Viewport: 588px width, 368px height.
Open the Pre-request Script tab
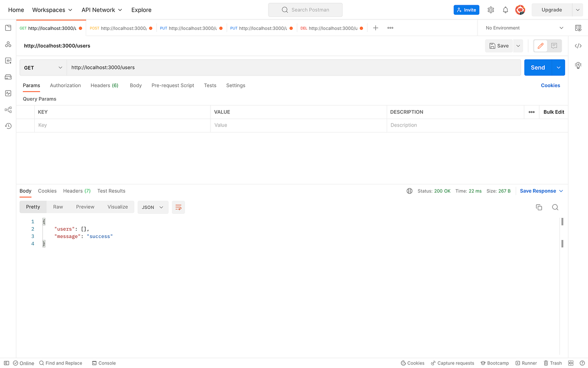(172, 85)
